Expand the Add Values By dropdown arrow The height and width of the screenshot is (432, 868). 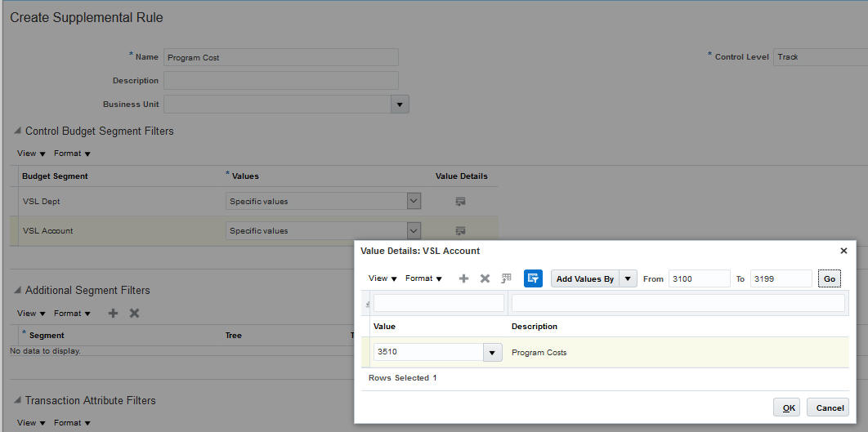(x=628, y=278)
